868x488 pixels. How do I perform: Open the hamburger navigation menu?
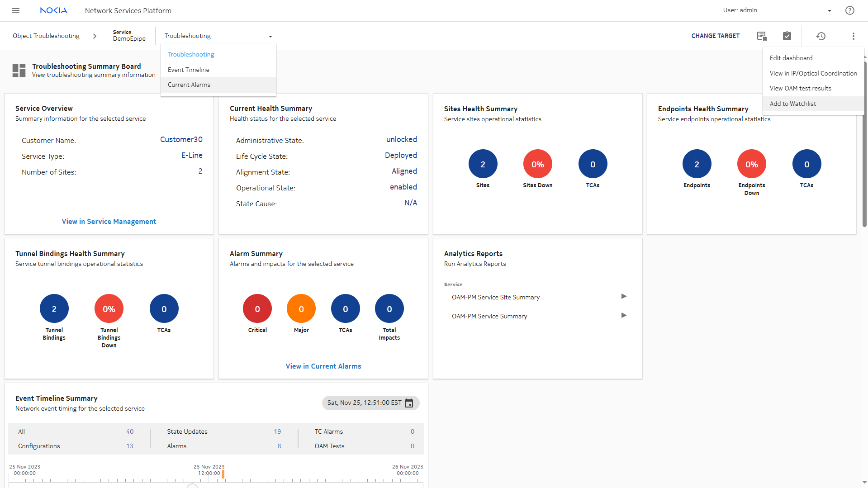coord(16,10)
